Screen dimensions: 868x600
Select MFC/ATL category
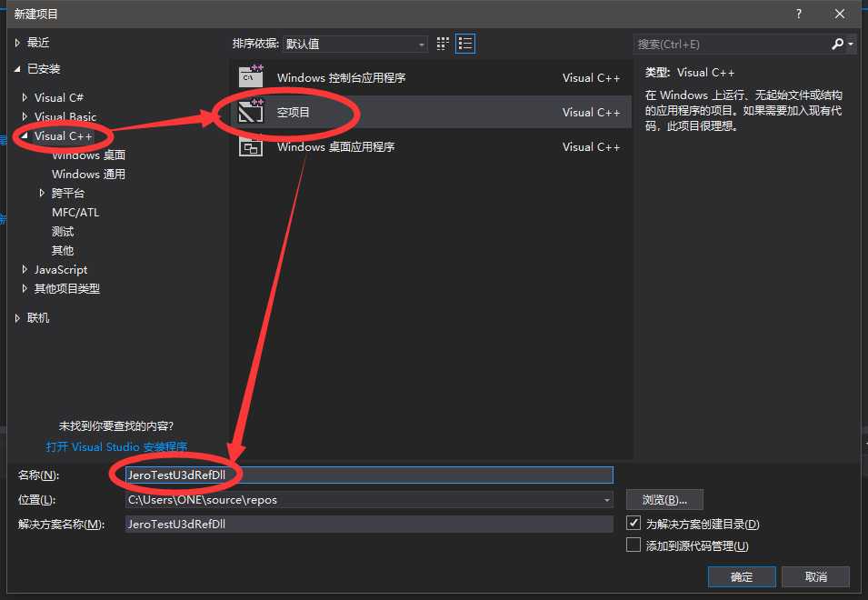pos(75,212)
